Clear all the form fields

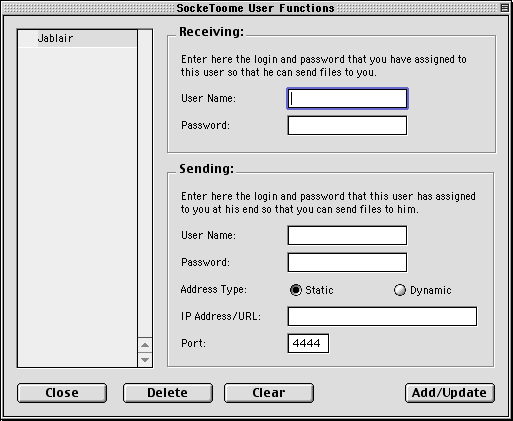(x=269, y=393)
